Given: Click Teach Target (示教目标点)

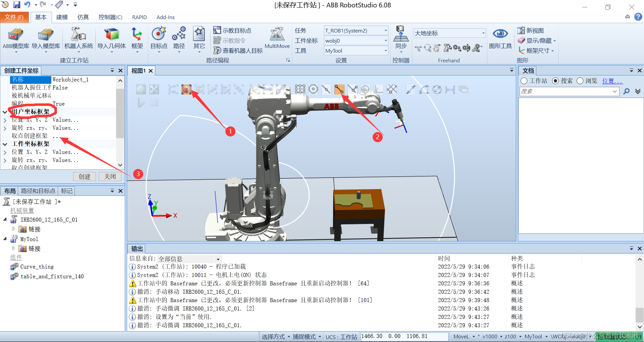Looking at the screenshot, I should pyautogui.click(x=232, y=31).
